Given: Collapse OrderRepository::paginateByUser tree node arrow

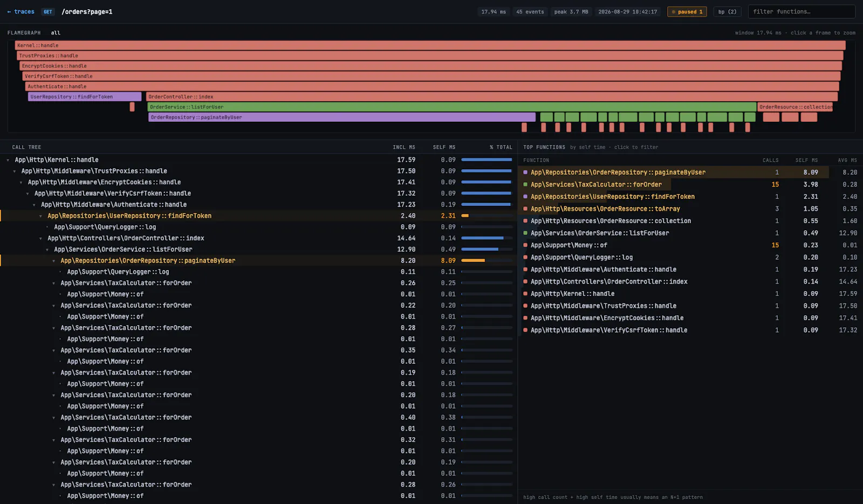Looking at the screenshot, I should 53,261.
